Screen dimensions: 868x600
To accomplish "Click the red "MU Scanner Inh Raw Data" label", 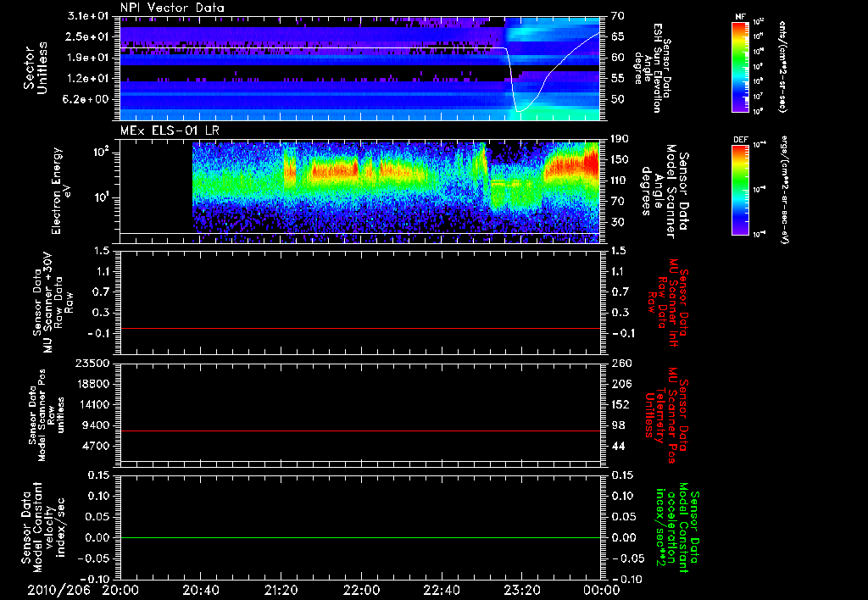I will point(668,303).
